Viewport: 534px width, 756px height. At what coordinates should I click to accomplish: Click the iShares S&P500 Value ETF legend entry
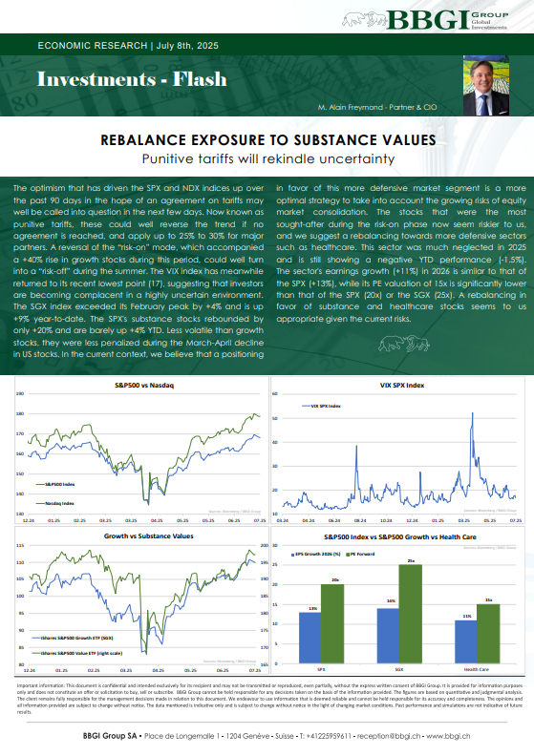76,653
